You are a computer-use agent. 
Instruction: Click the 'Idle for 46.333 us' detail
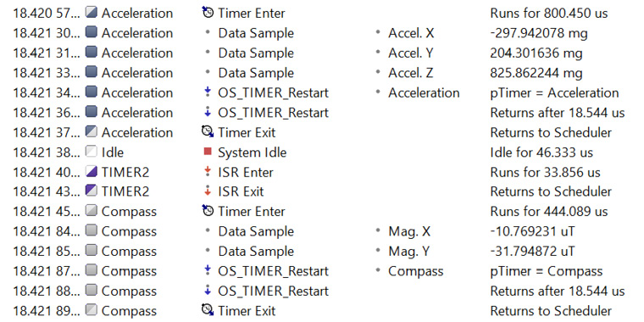(541, 153)
